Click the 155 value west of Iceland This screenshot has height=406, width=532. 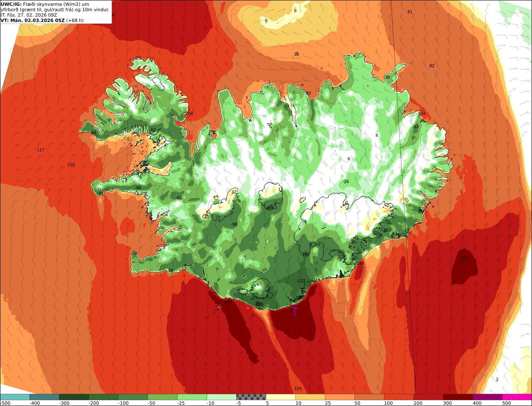(71, 165)
